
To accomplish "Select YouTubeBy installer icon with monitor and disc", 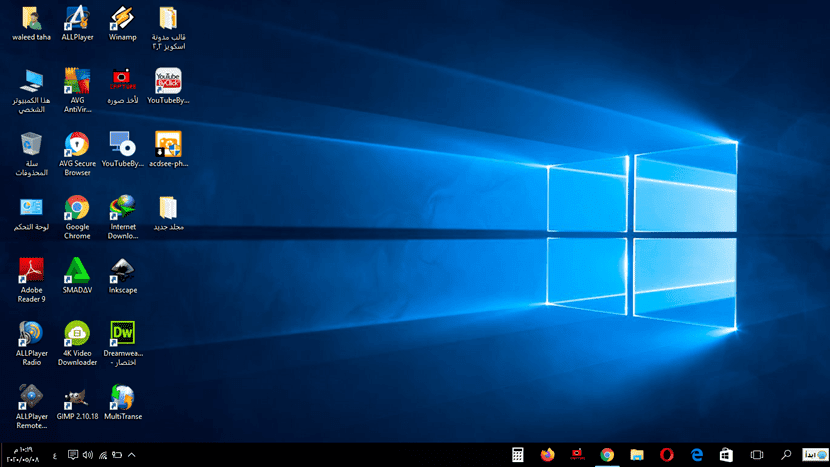I will (x=122, y=149).
